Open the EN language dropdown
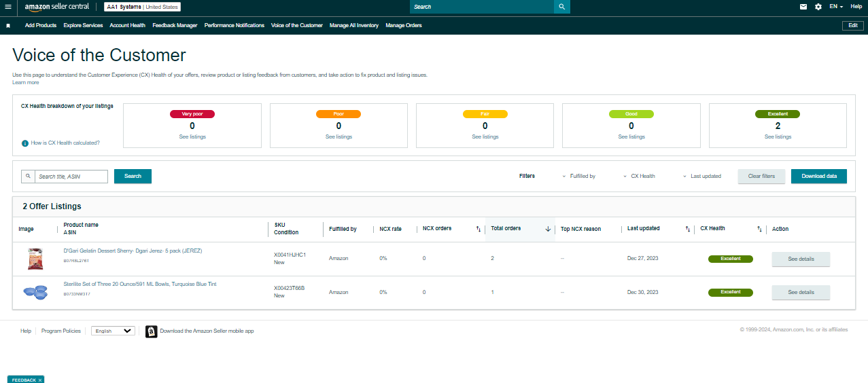The image size is (868, 383). coord(836,6)
